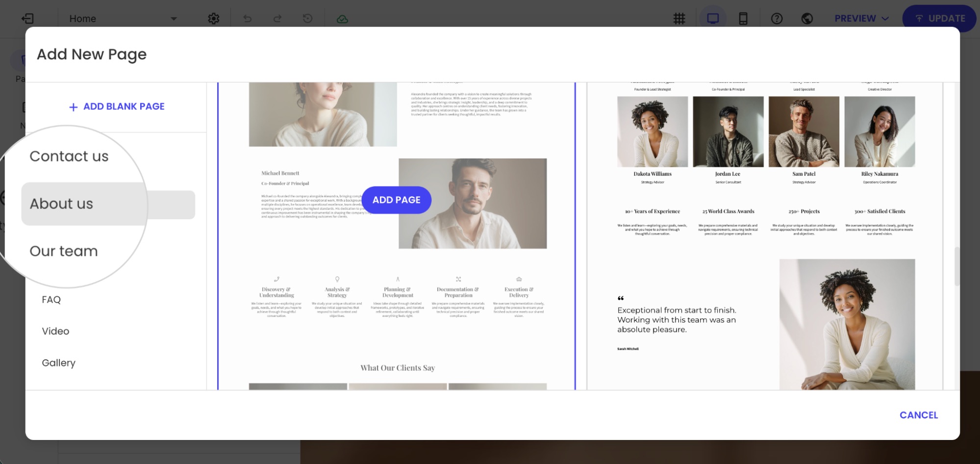
Task: Click ADD BLANK PAGE
Action: click(x=117, y=106)
